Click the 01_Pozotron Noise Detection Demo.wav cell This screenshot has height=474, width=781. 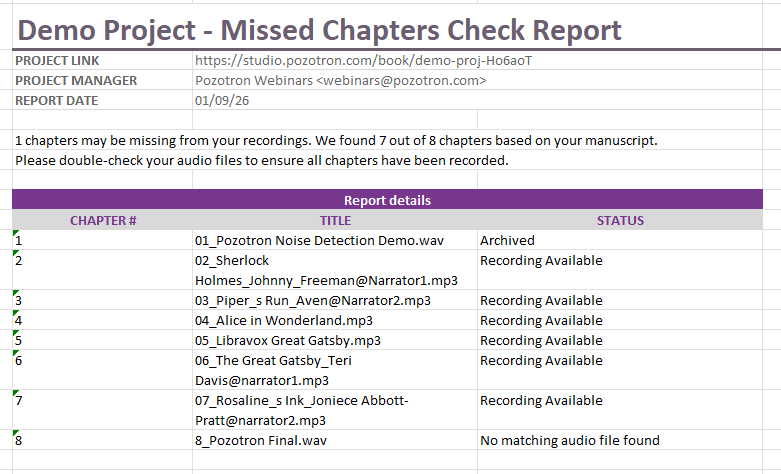tap(319, 240)
